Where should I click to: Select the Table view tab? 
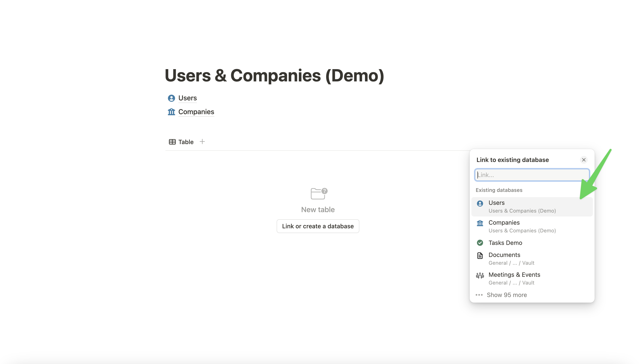coord(181,142)
